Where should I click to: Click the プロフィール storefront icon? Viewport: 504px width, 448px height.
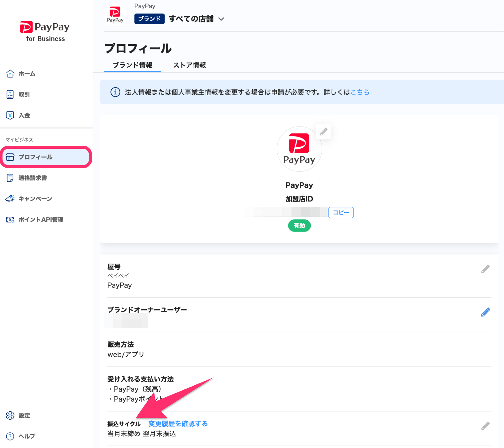click(10, 157)
